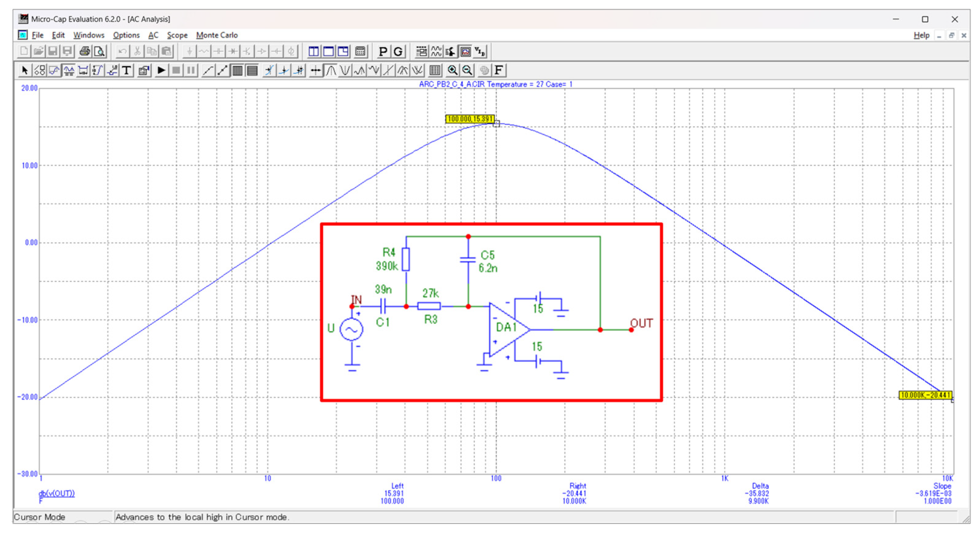Click the Run analysis play button
980x535 pixels.
click(x=161, y=71)
